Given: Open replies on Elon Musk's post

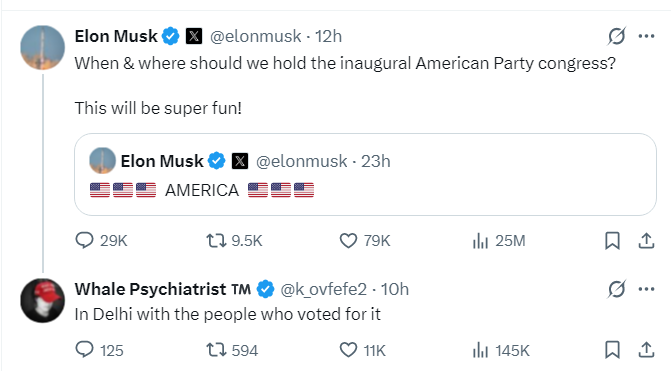Looking at the screenshot, I should [x=101, y=240].
